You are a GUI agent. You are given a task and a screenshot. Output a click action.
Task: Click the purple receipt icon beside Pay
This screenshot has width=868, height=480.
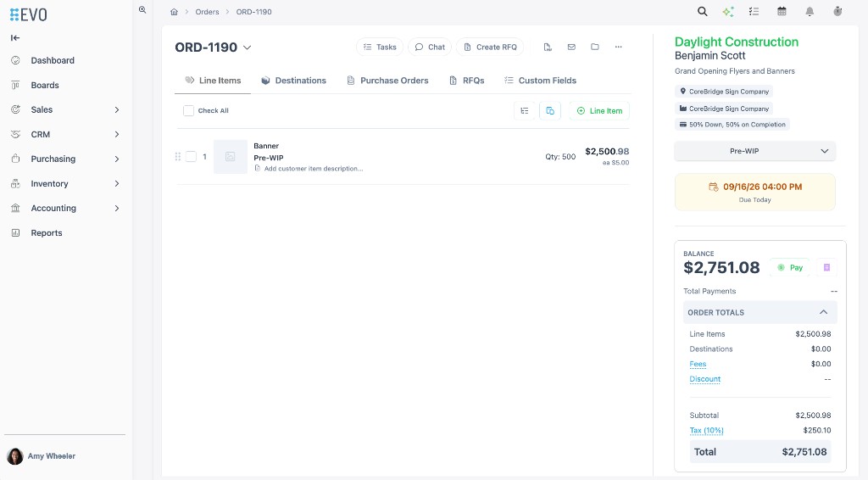826,267
